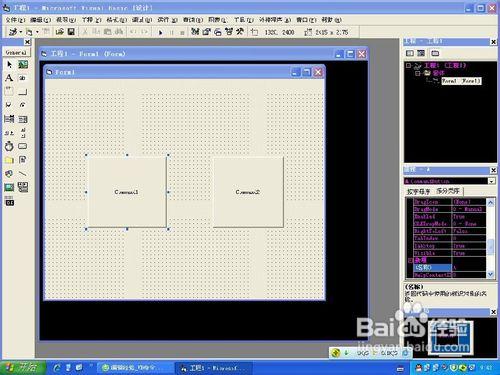Select the Line tool in the toolbox
Image resolution: width=500 pixels, height=375 pixels.
(x=23, y=173)
